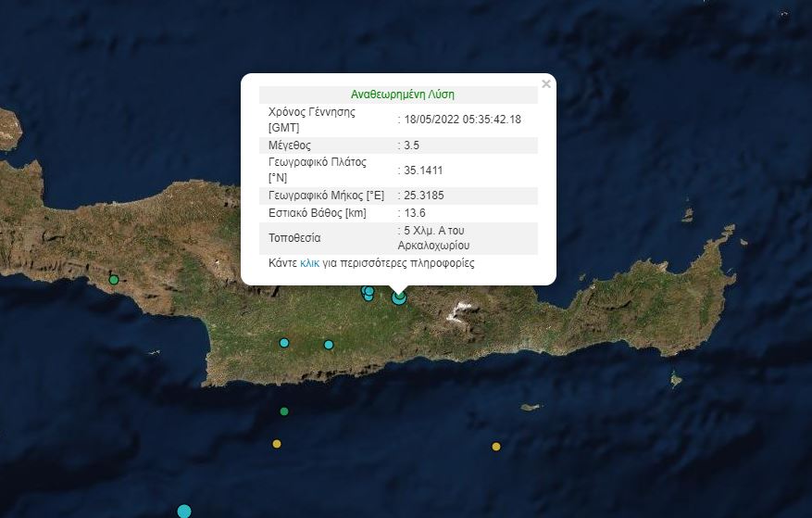Click the "Μέγεθος" row label
This screenshot has height=518, width=812.
289,145
